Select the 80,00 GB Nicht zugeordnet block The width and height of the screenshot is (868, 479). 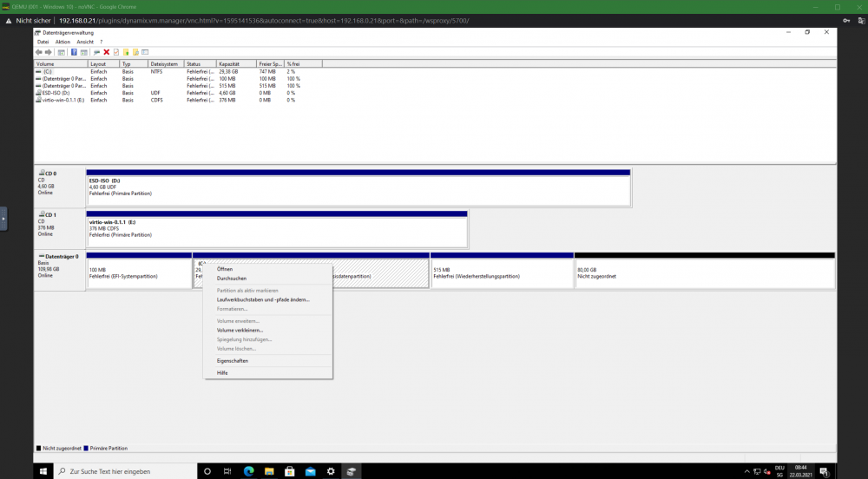(705, 271)
